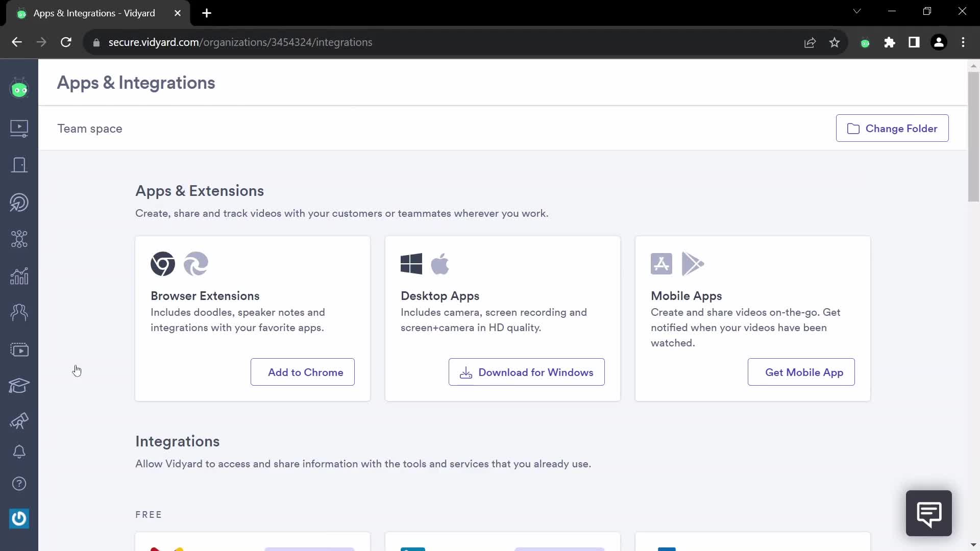980x551 pixels.
Task: Open the Chrome three-dot menu
Action: pos(963,42)
